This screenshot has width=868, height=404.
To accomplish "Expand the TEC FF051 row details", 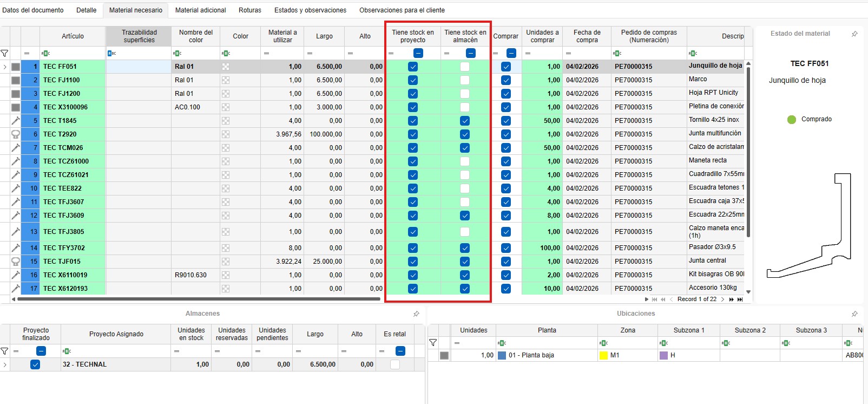I will tap(5, 67).
